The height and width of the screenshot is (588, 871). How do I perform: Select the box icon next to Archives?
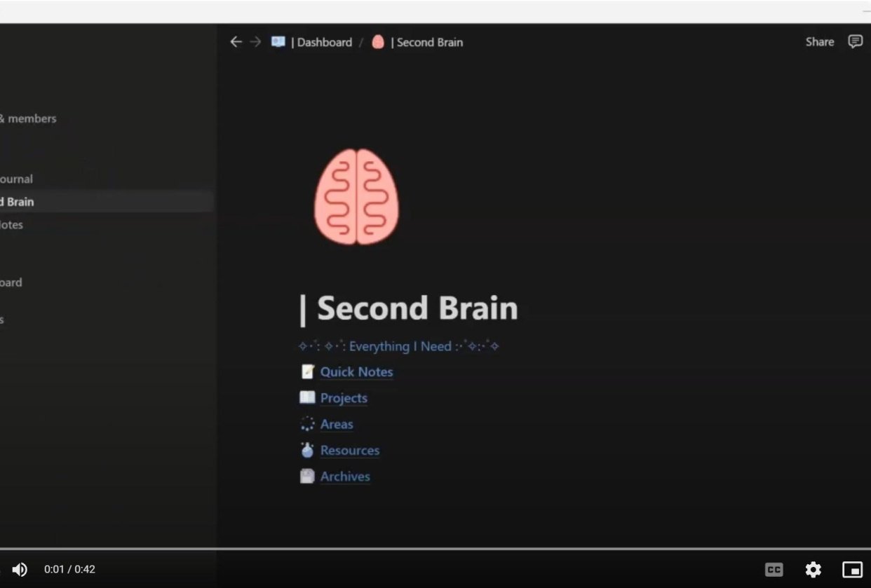coord(306,476)
